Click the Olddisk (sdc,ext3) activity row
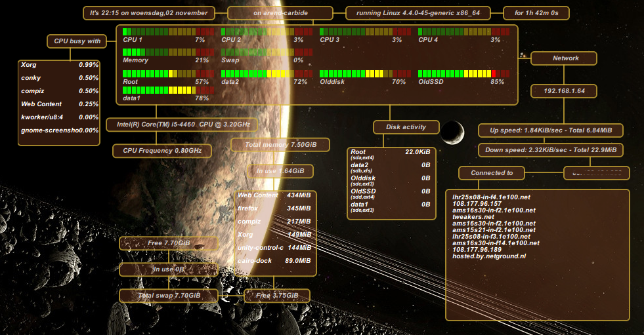The height and width of the screenshot is (335, 644). click(x=391, y=180)
